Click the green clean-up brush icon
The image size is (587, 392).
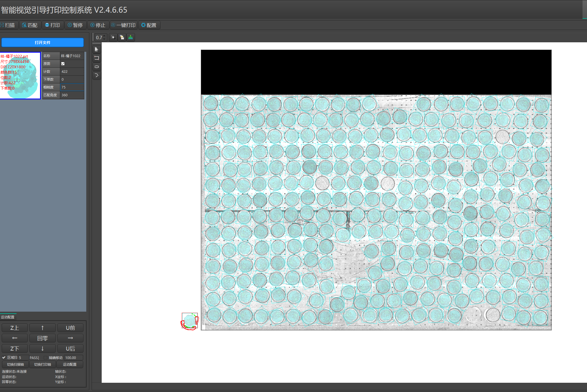tap(131, 37)
